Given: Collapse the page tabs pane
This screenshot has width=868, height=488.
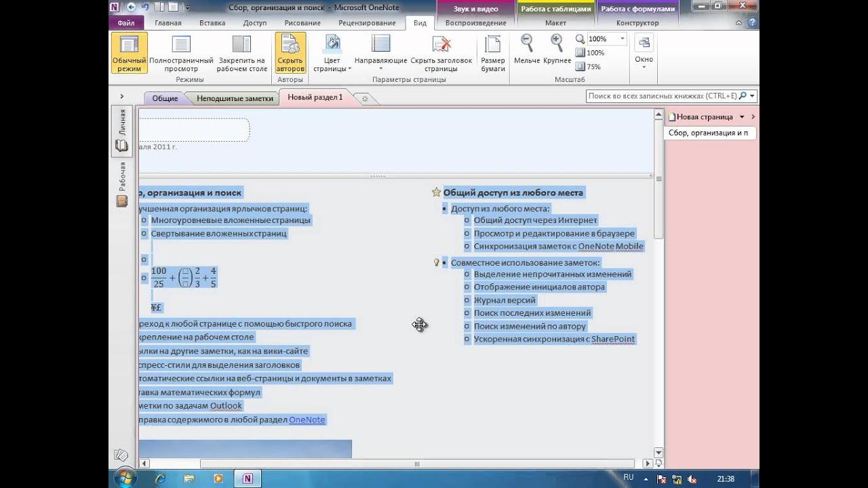Looking at the screenshot, I should pyautogui.click(x=753, y=117).
